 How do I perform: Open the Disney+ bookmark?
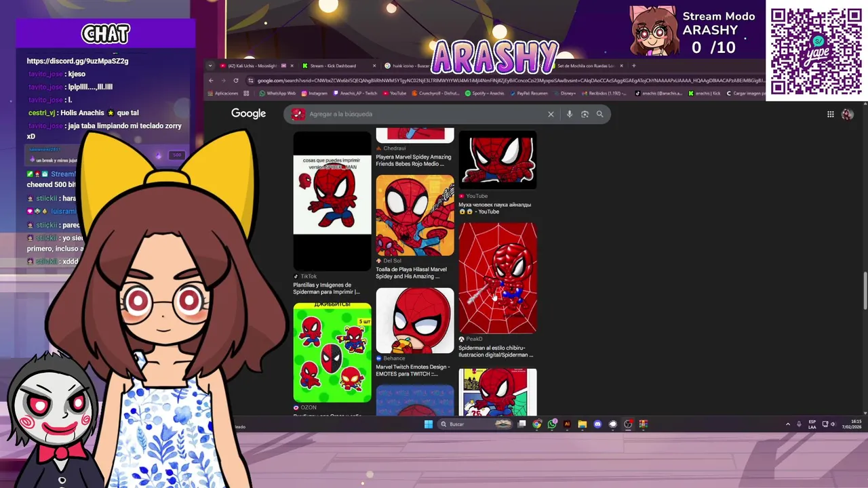(x=565, y=94)
